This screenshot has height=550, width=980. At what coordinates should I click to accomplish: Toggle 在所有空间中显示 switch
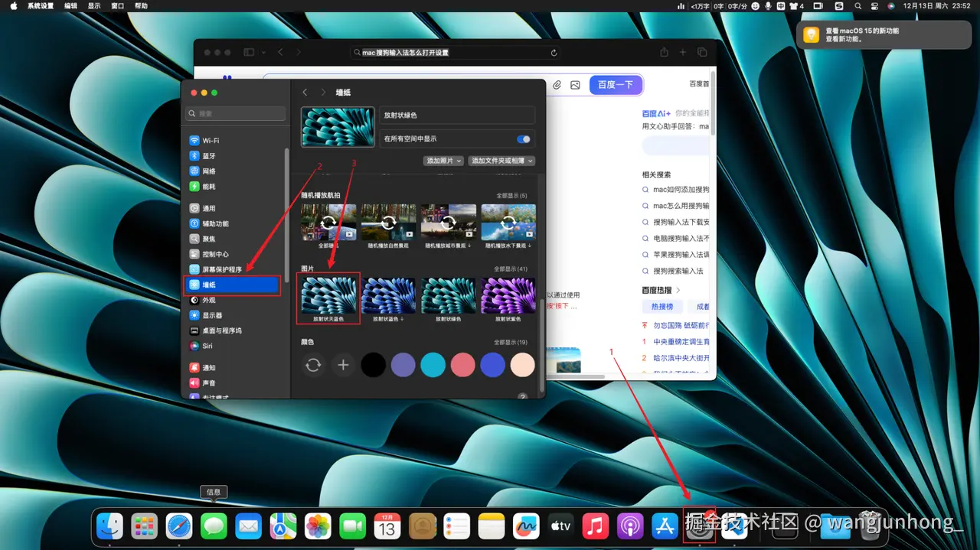point(522,139)
